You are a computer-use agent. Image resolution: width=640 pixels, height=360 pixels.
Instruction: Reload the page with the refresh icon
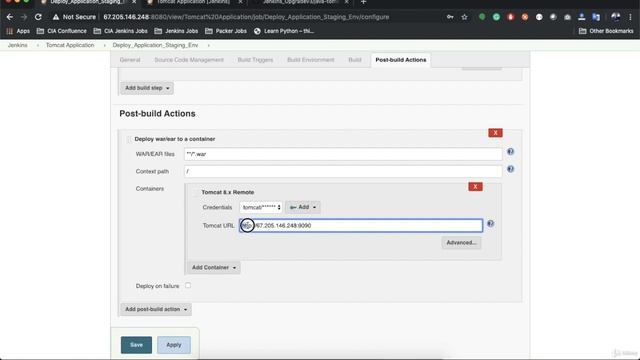pyautogui.click(x=38, y=17)
